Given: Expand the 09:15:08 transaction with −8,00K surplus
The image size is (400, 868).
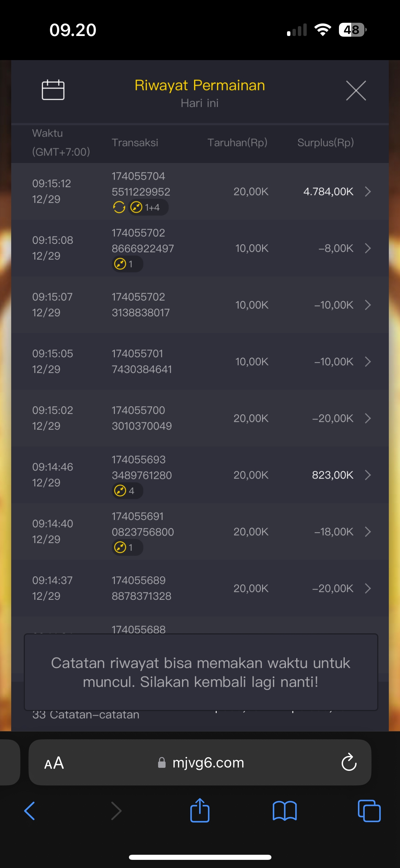Looking at the screenshot, I should pos(368,248).
